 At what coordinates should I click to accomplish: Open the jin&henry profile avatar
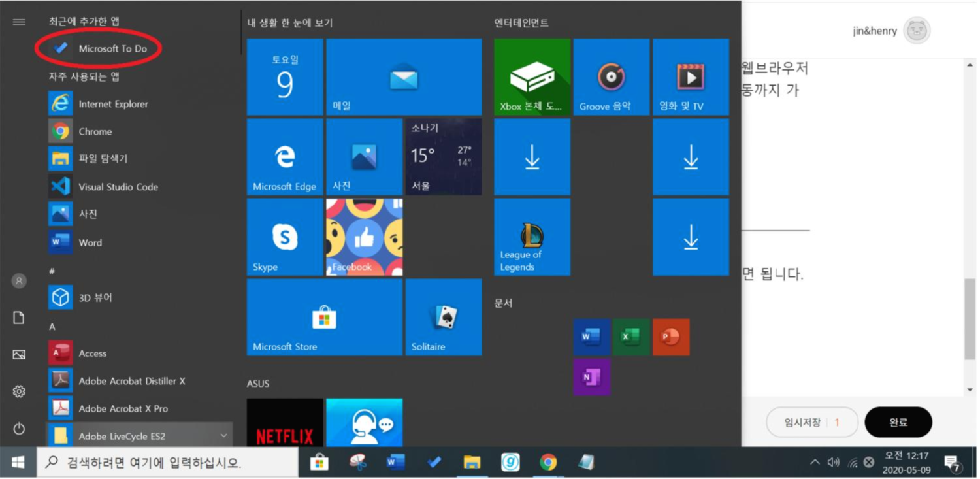[917, 31]
